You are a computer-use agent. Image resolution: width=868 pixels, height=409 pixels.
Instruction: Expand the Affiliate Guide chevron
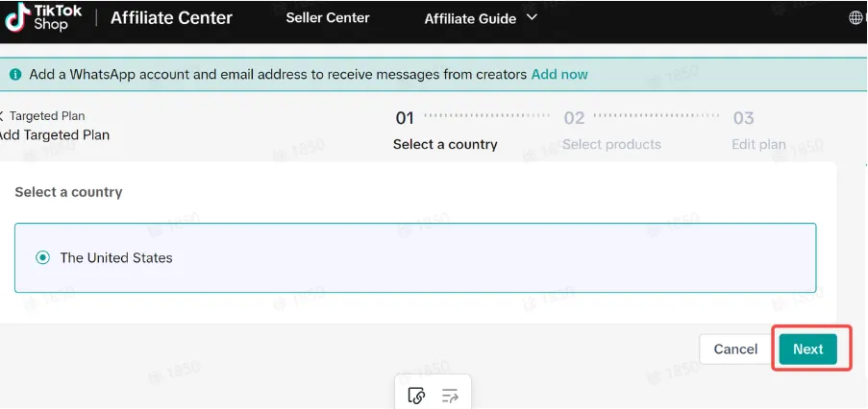click(532, 17)
